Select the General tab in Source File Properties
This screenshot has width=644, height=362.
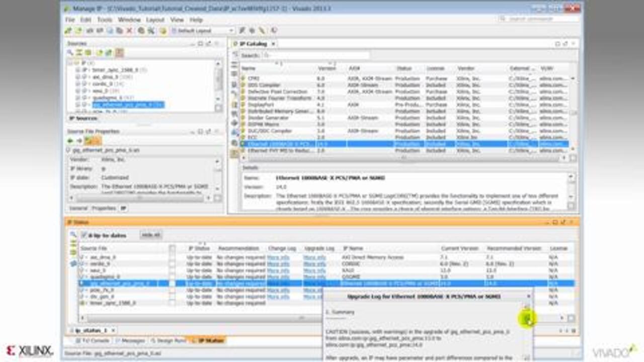click(78, 208)
